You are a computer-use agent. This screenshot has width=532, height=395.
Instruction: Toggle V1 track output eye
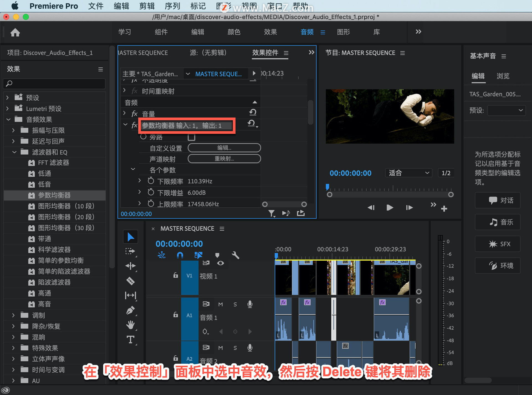tap(221, 263)
